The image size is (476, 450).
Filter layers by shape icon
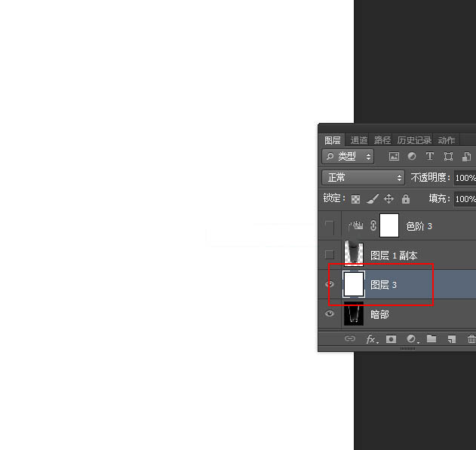448,157
